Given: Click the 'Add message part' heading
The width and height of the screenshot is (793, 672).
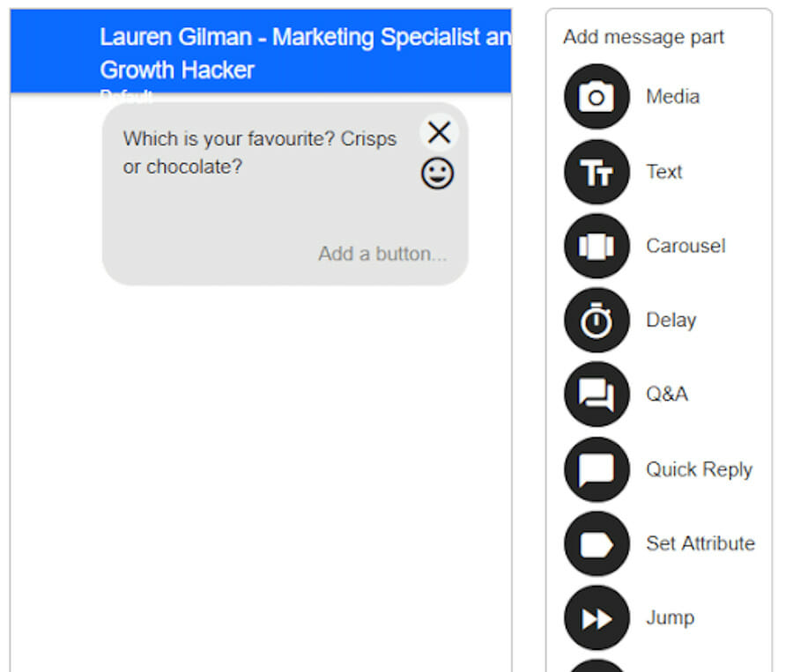Looking at the screenshot, I should pyautogui.click(x=643, y=37).
